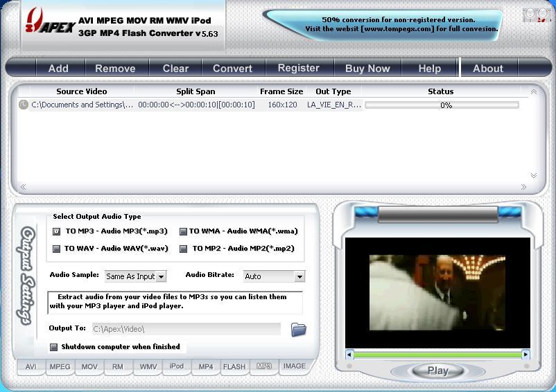Click the green preview seek bar
The height and width of the screenshot is (392, 556).
click(x=437, y=355)
